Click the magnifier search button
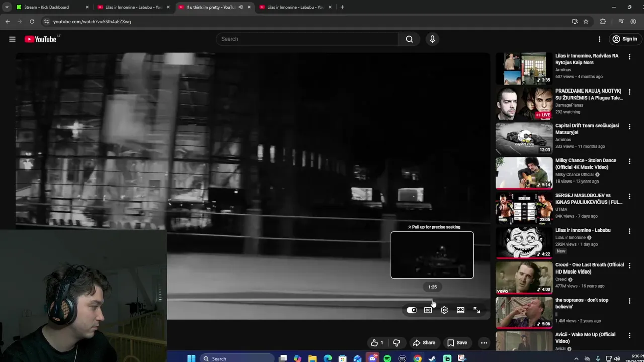Image resolution: width=644 pixels, height=362 pixels. tap(409, 39)
